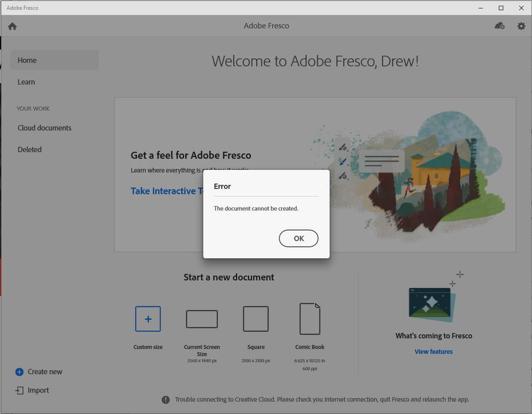Click the warning icon in status message
Image resolution: width=532 pixels, height=414 pixels.
(x=166, y=400)
